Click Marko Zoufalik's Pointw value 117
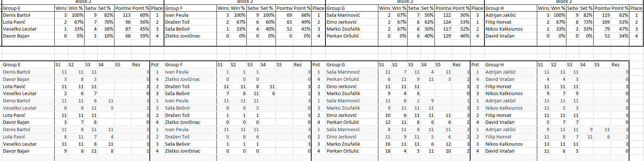 click(x=447, y=29)
